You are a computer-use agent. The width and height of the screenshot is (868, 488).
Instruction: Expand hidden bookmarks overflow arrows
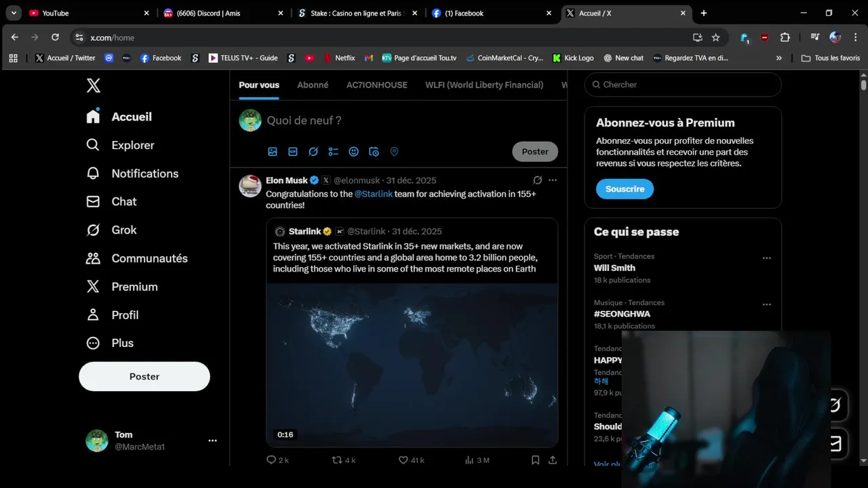778,58
